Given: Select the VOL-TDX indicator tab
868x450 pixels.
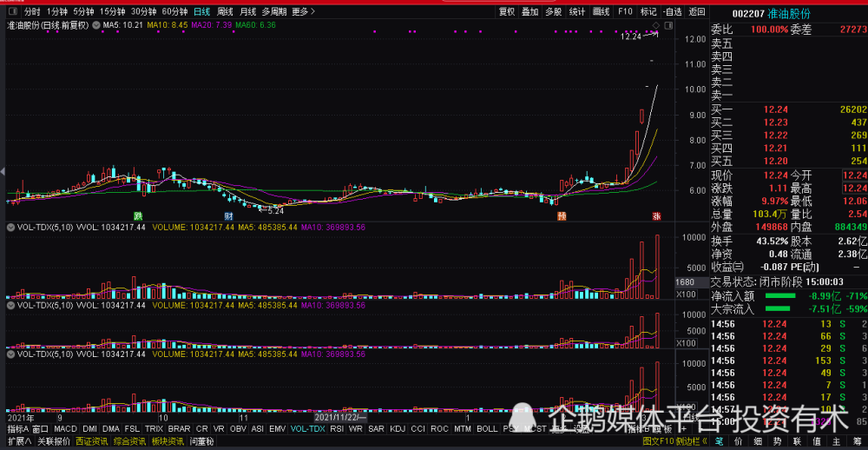Looking at the screenshot, I should coord(308,429).
